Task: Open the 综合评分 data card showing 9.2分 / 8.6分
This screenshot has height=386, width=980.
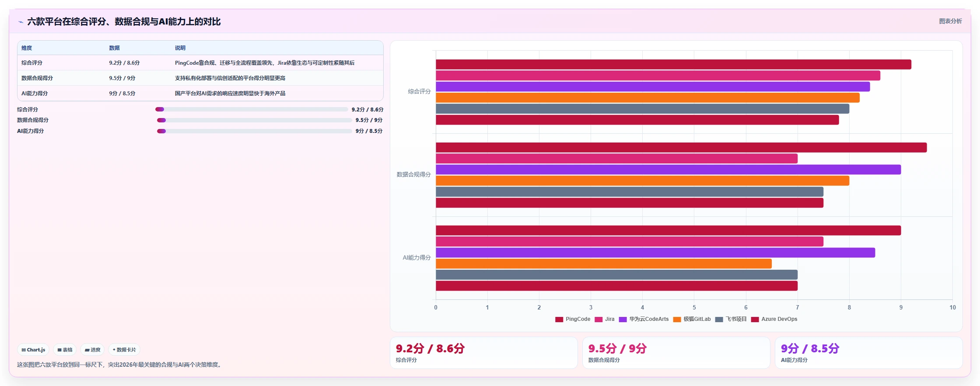Action: [483, 353]
